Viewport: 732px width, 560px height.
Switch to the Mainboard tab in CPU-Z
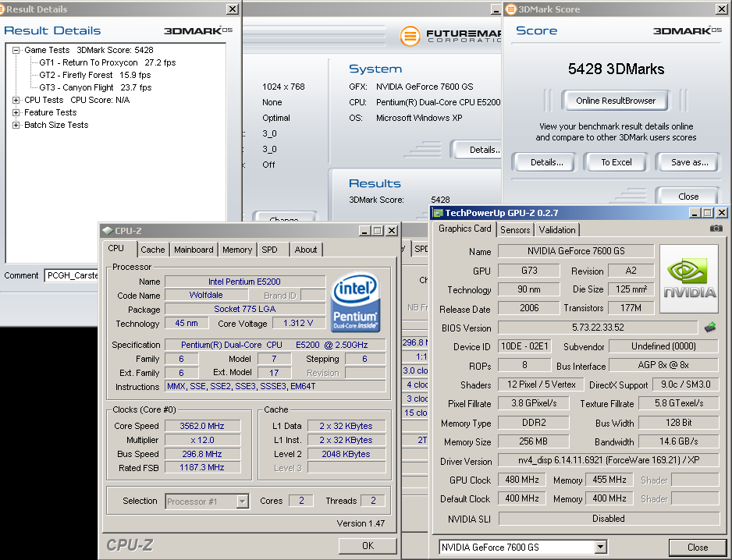(194, 250)
